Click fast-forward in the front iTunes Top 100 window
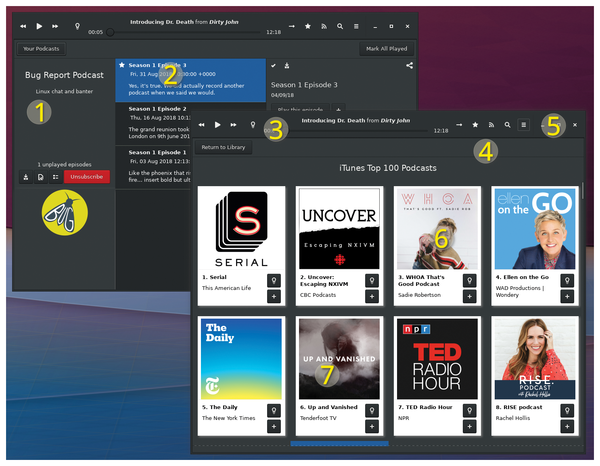This screenshot has height=466, width=600. click(x=233, y=125)
